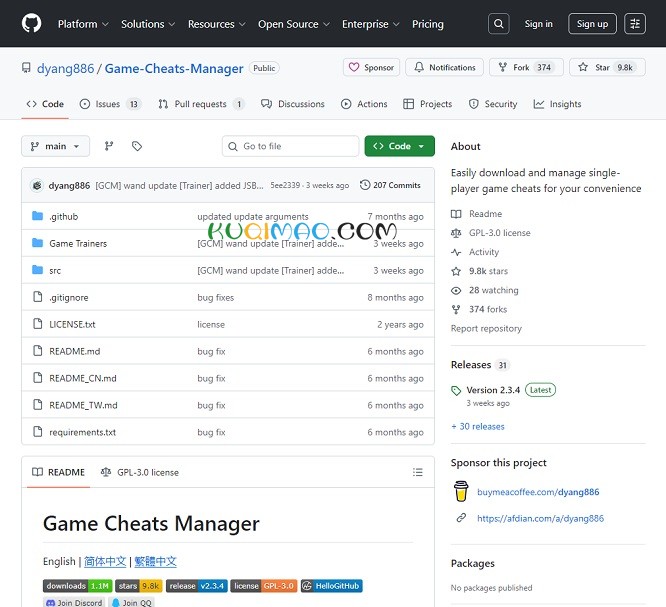Viewport: 666px width, 607px height.
Task: Open the README outline list icon
Action: pyautogui.click(x=418, y=472)
